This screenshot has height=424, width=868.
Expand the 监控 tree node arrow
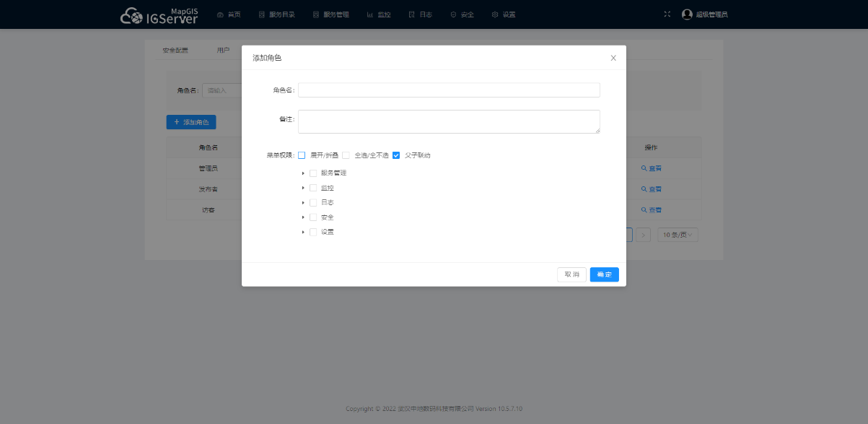tap(303, 188)
